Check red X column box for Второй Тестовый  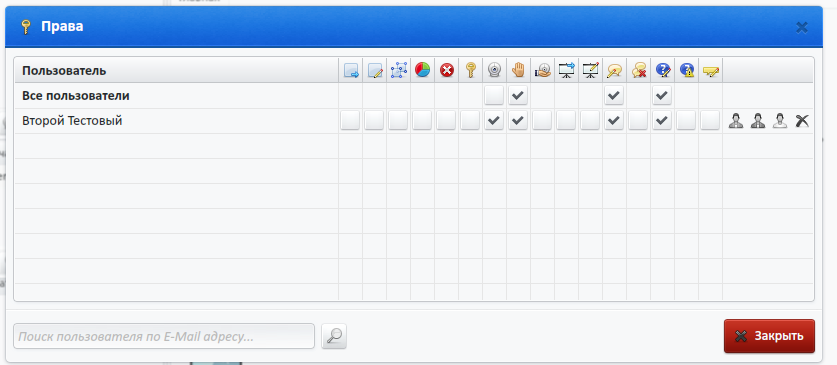click(x=446, y=121)
